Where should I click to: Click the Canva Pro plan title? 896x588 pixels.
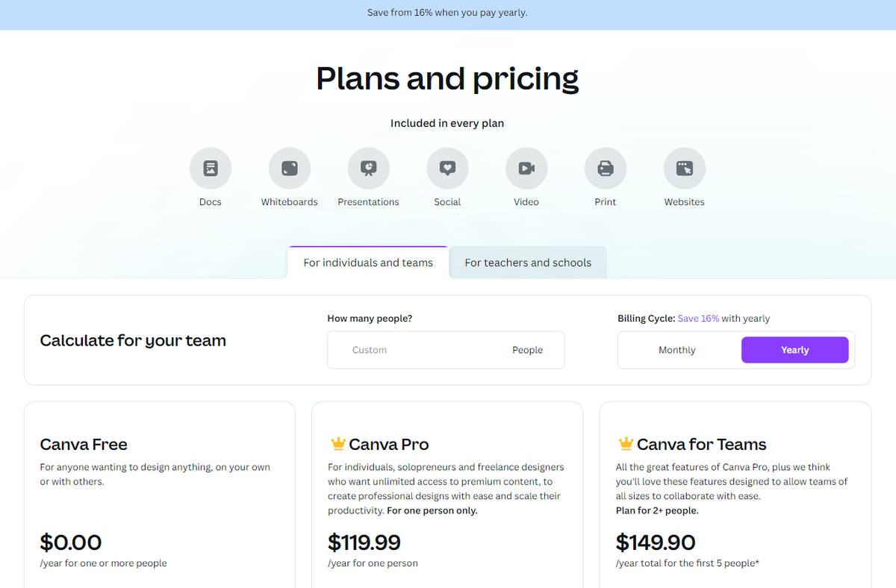[388, 445]
